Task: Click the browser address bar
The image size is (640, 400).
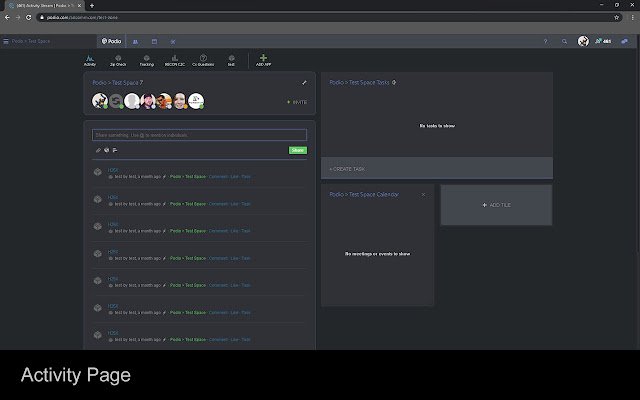Action: (x=327, y=18)
